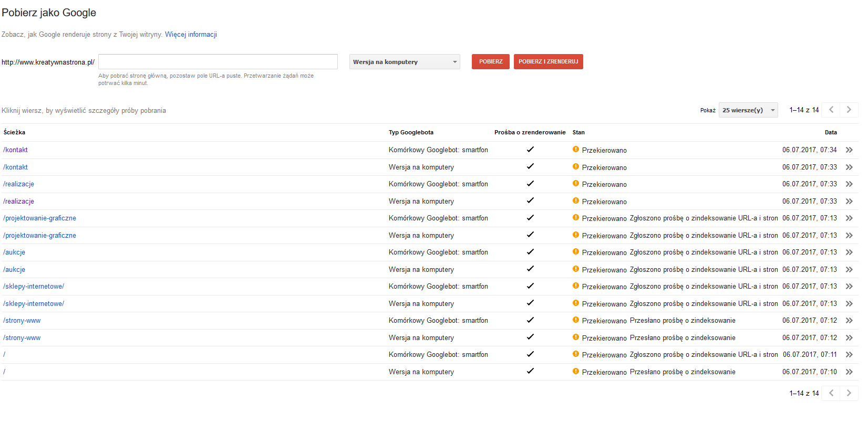Click double-arrow icon on /realizacje desktop row
Image resolution: width=868 pixels, height=423 pixels.
pos(849,202)
